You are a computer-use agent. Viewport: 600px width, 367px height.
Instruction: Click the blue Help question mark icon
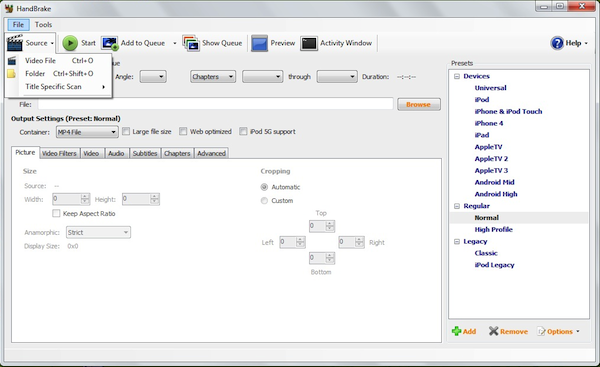point(557,43)
